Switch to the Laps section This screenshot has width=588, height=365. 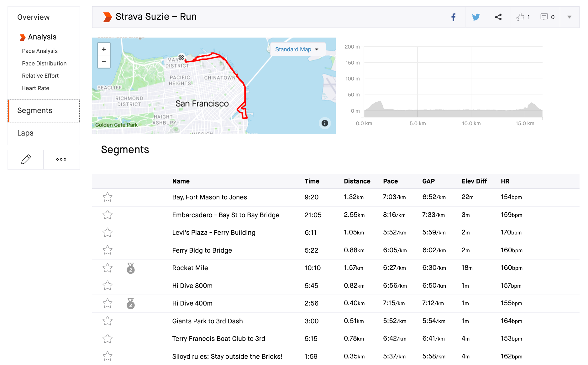coord(25,133)
